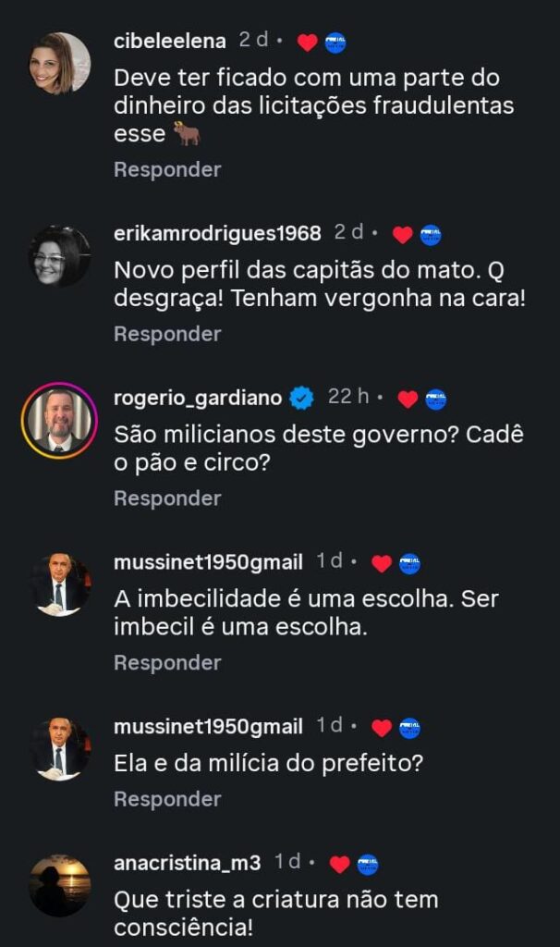
Task: Click the red heart beside erikamrodrigues1968's comment
Action: point(402,235)
